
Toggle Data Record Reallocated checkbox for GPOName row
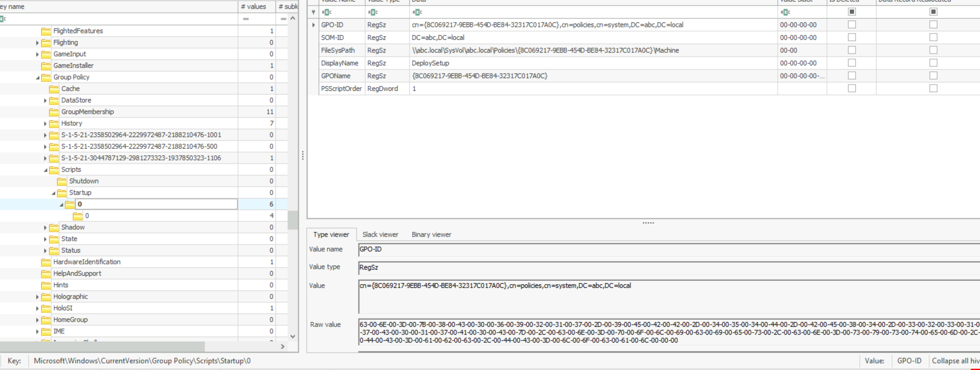pos(933,76)
